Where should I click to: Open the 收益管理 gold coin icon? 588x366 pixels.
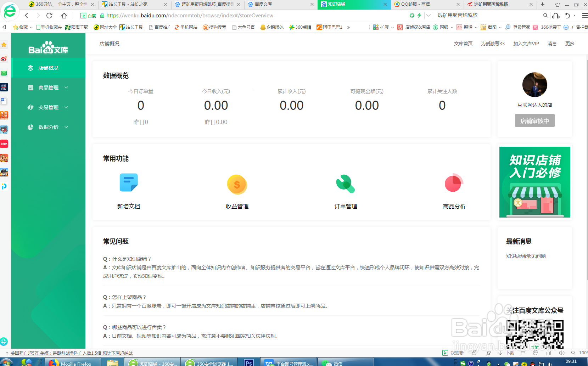pyautogui.click(x=237, y=184)
